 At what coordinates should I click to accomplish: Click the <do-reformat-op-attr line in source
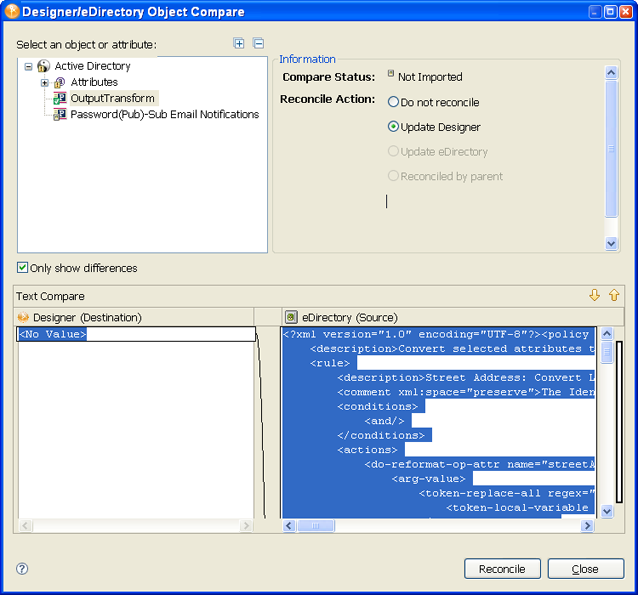click(479, 464)
